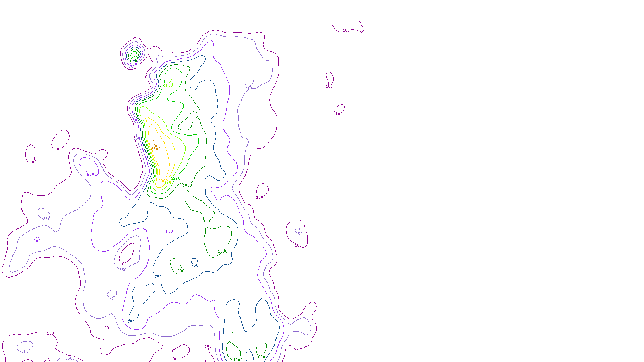Viewport: 644px width, 362px height.
Task: Click the yellow "2000" contour label
Action: (x=163, y=181)
